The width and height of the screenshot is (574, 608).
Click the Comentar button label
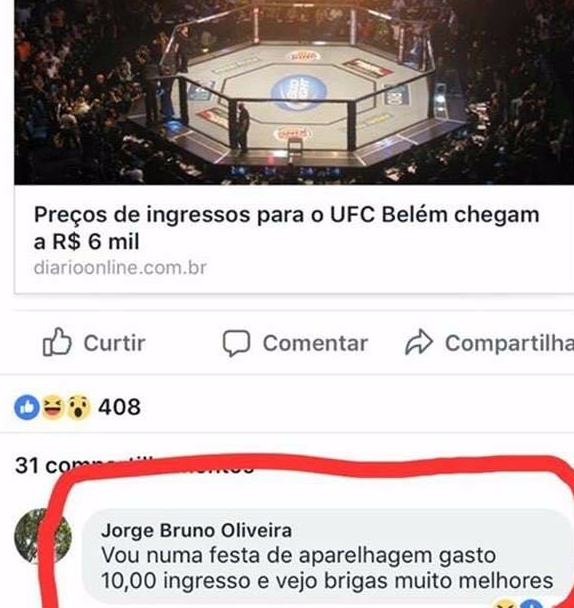click(315, 343)
